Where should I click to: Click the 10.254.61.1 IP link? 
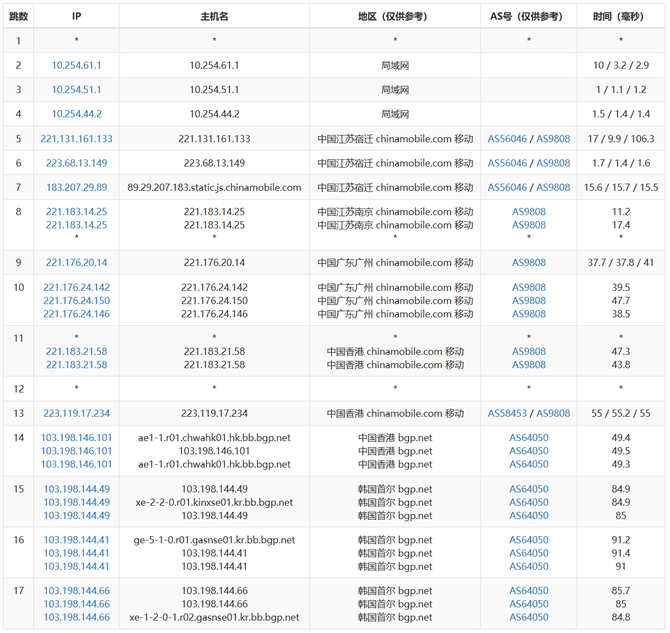(77, 65)
